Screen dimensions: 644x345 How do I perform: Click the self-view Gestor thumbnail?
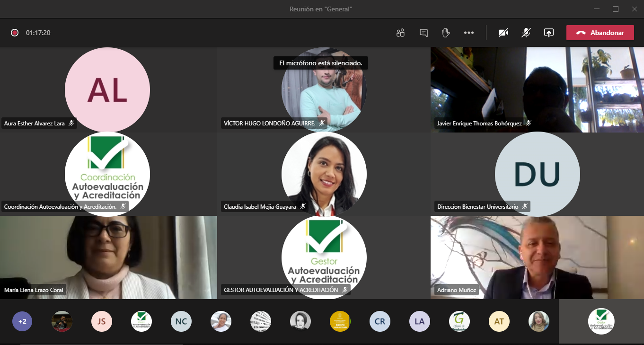pos(601,321)
